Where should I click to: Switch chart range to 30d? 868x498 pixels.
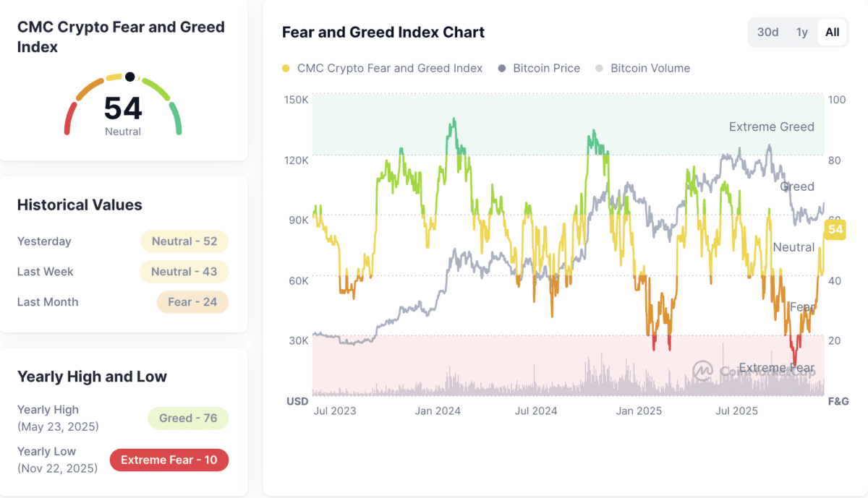coord(767,32)
